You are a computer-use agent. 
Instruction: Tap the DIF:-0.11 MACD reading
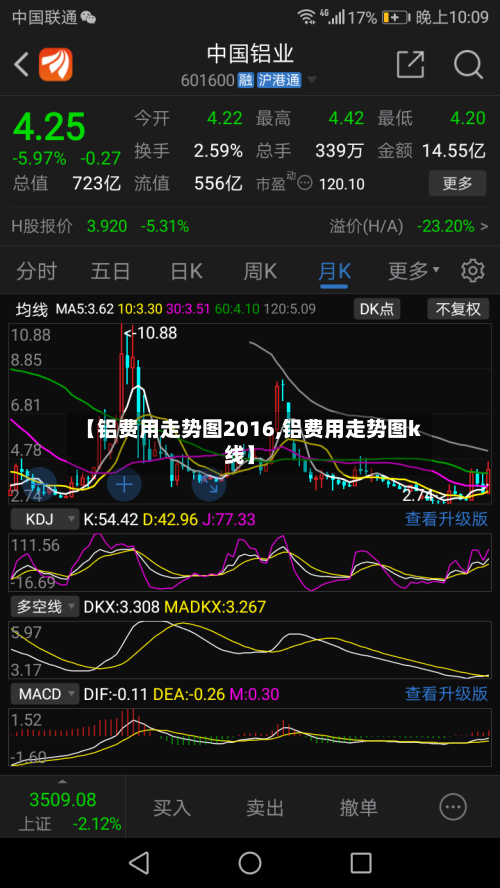pyautogui.click(x=116, y=694)
